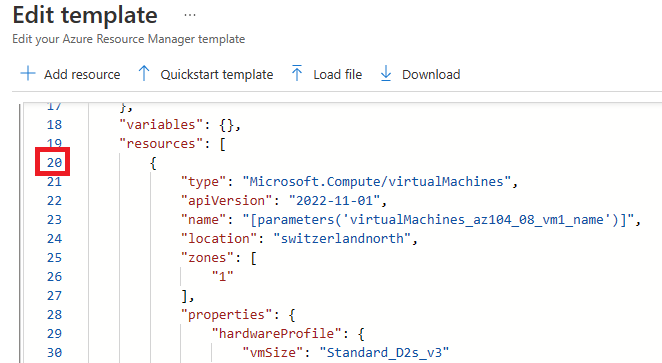Screen dimensions: 662x363
Task: Click line number 27 in the gutter
Action: (54, 295)
